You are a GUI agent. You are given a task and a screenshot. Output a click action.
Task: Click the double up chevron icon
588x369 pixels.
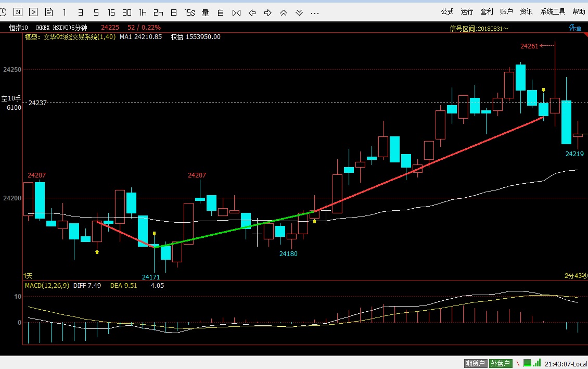coord(284,11)
